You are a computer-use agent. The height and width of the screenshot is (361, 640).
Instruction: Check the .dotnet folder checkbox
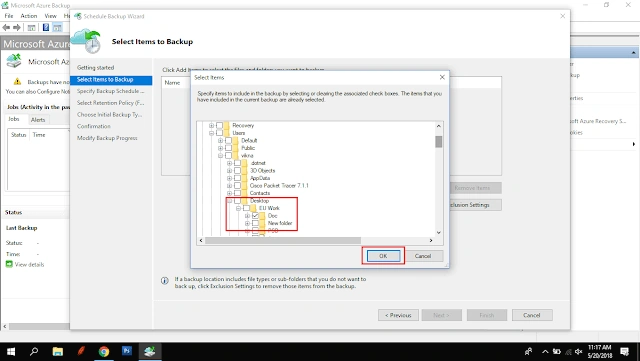[238, 163]
